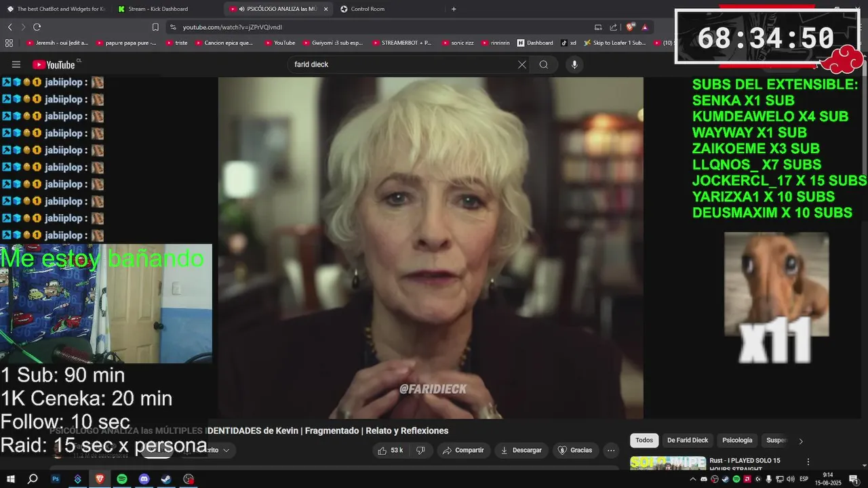The width and height of the screenshot is (868, 488).
Task: Open 'STREAMERBOT + P...' bookmark
Action: (x=401, y=43)
